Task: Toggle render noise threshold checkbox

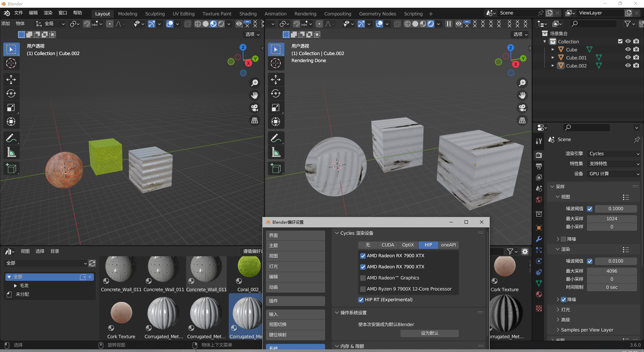Action: 590,261
